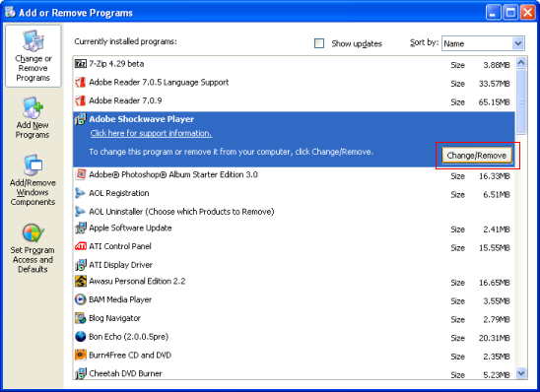Select the Cheetah DVD Burner entry

(294, 373)
